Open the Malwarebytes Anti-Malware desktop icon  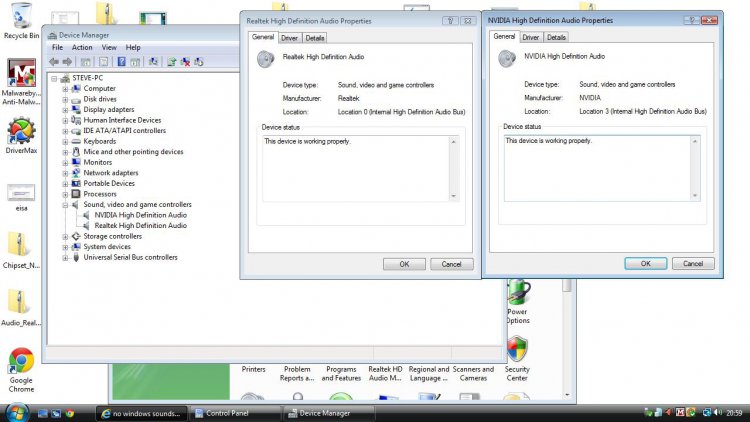click(21, 81)
